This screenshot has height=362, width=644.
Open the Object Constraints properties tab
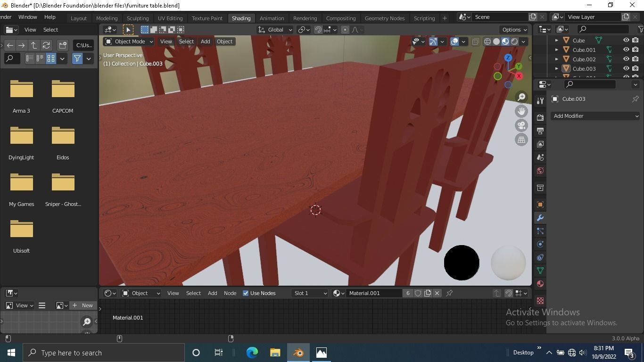540,257
